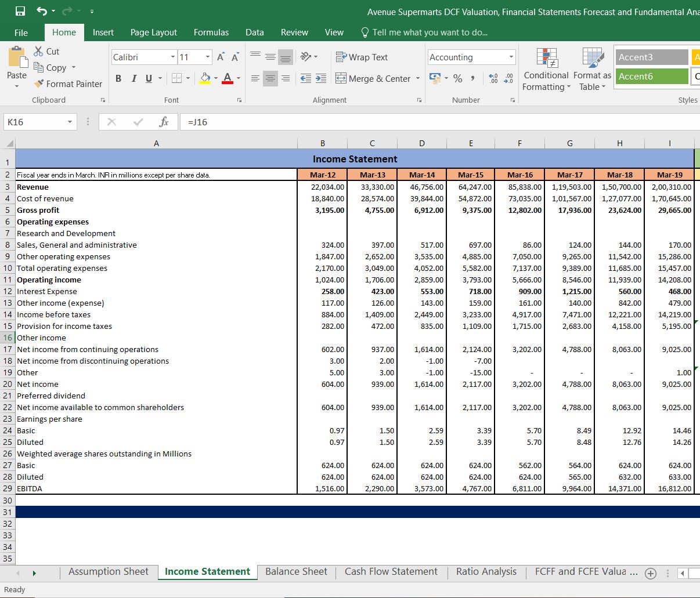Apply the Accent3 cell style
The width and height of the screenshot is (700, 598).
652,57
